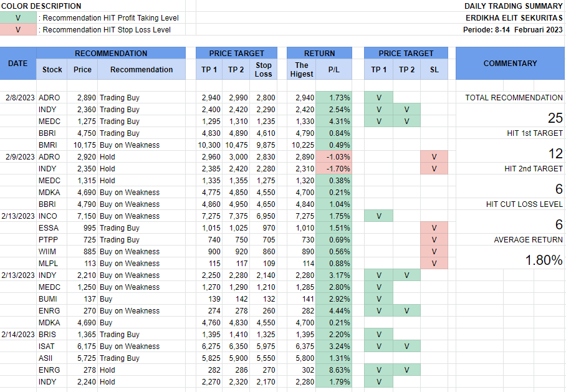This screenshot has width=566, height=392.
Task: Click the stop loss V mark in ESSA row
Action: pyautogui.click(x=434, y=228)
